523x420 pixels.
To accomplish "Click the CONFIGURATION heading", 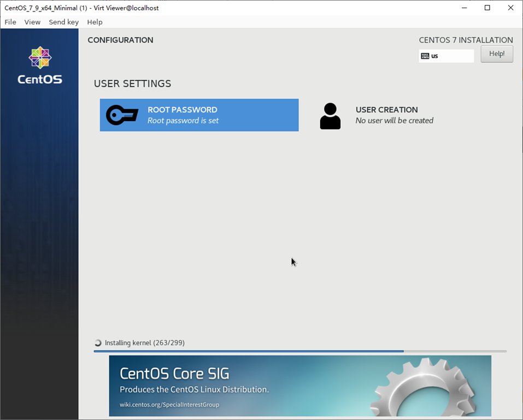I will (x=120, y=40).
